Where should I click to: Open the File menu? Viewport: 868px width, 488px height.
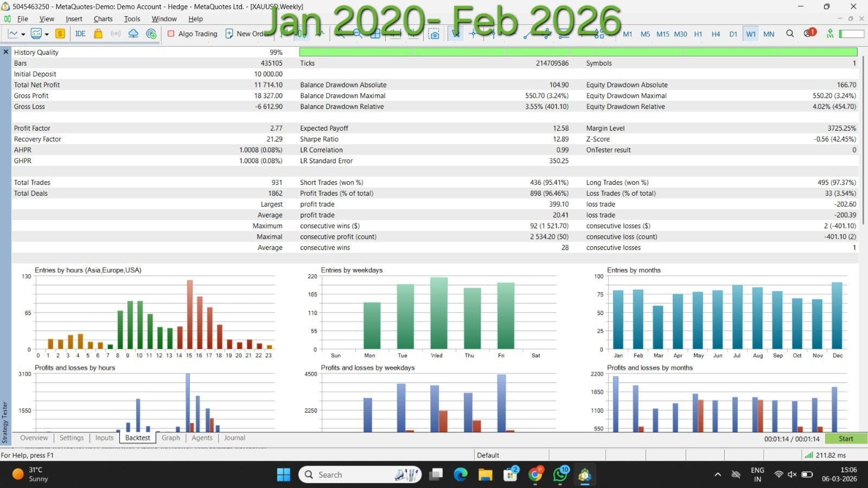23,19
